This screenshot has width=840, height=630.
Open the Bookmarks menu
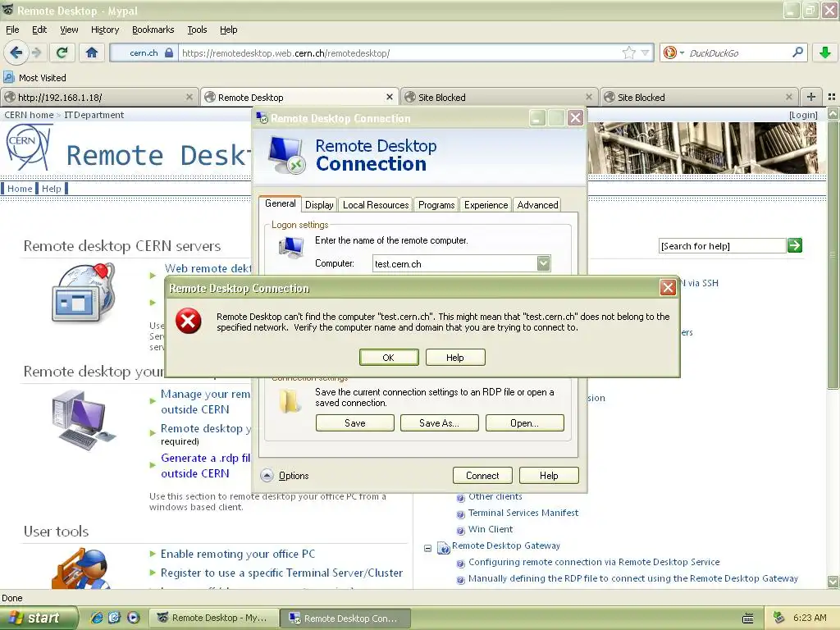coord(153,30)
